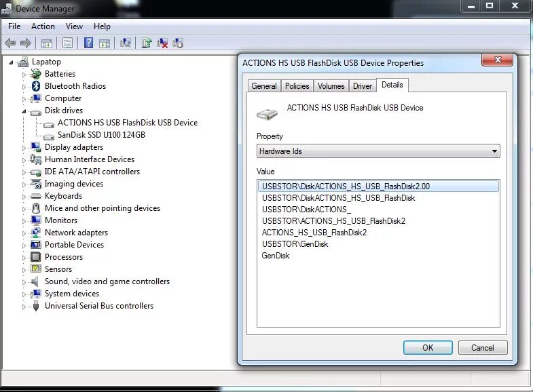
Task: Switch to the Volumes tab
Action: (x=331, y=86)
